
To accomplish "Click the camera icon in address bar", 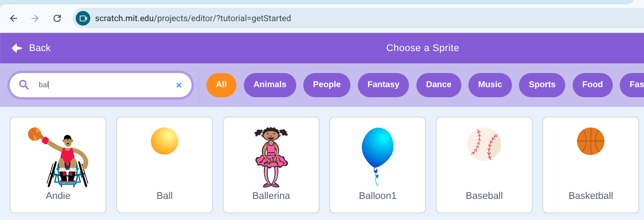I will coord(83,18).
